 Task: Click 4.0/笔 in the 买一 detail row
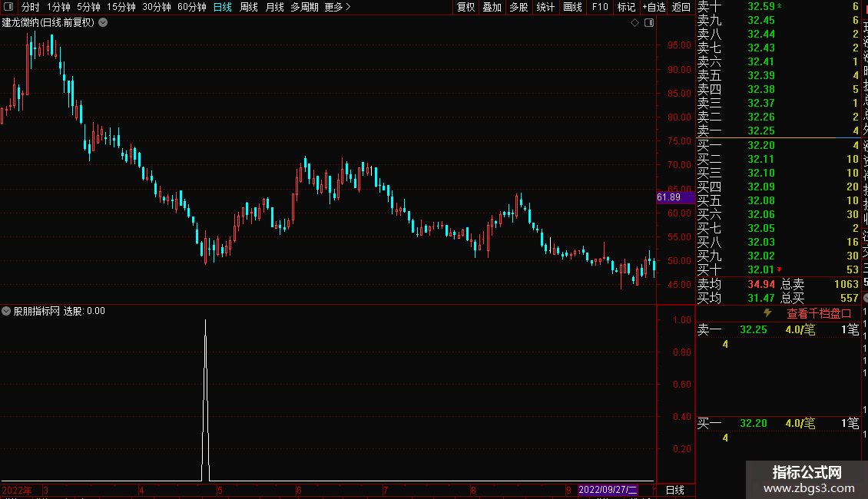800,424
